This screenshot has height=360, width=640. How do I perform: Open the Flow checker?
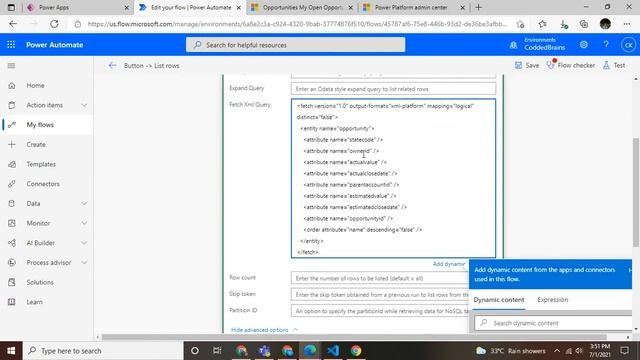coord(571,65)
